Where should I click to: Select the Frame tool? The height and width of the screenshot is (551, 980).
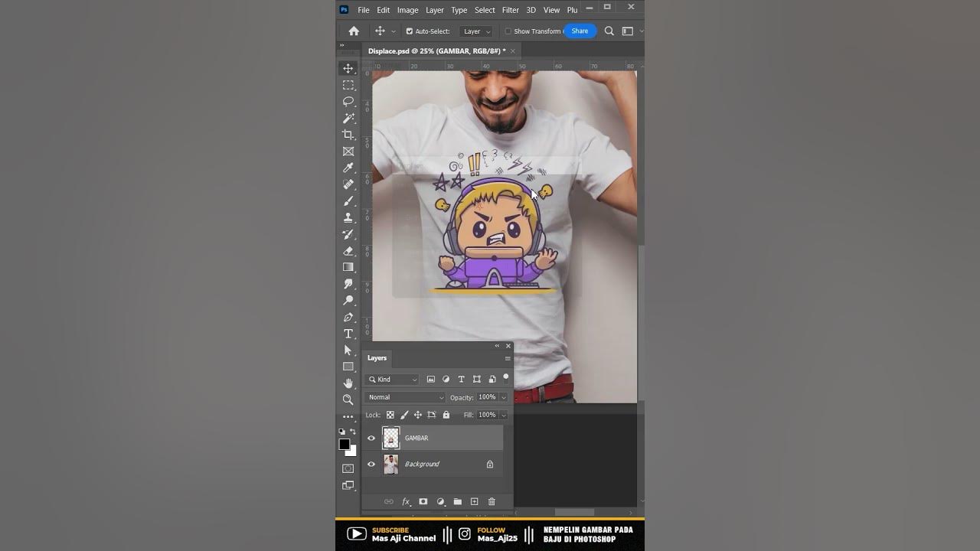(348, 152)
